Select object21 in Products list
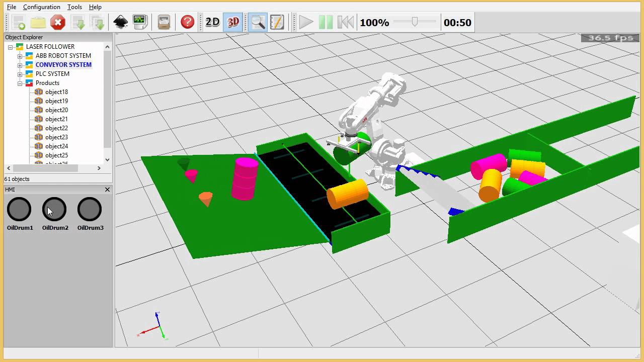644x362 pixels. point(56,119)
